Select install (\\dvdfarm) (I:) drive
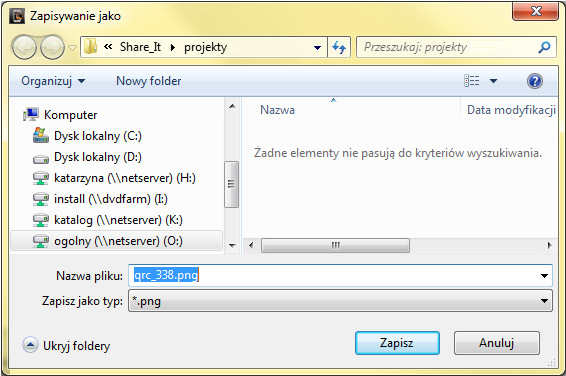This screenshot has width=566, height=376. pyautogui.click(x=111, y=199)
